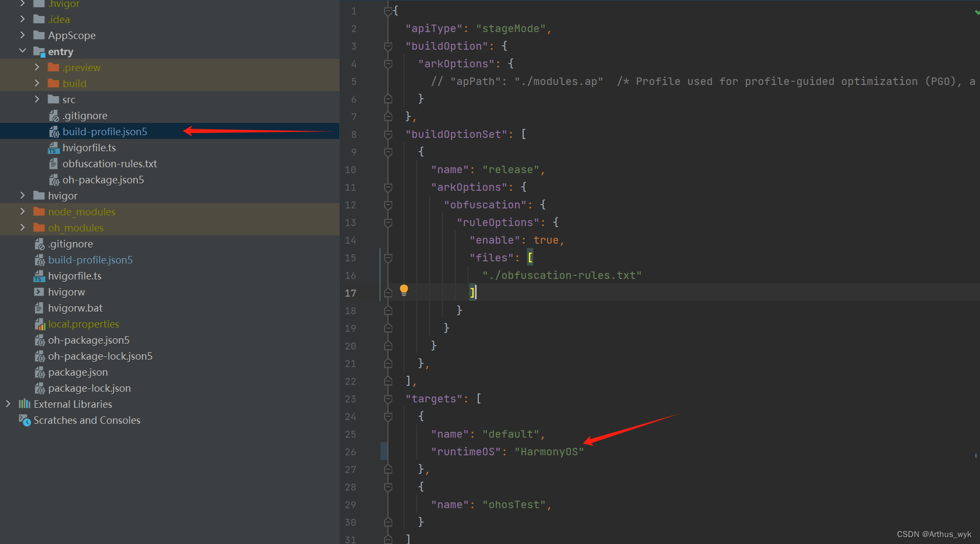Viewport: 980px width, 544px height.
Task: Click the entry .gitignore file icon
Action: click(53, 115)
